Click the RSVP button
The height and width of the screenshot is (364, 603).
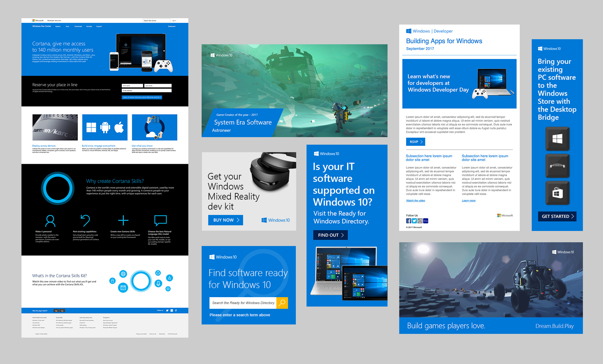[415, 142]
